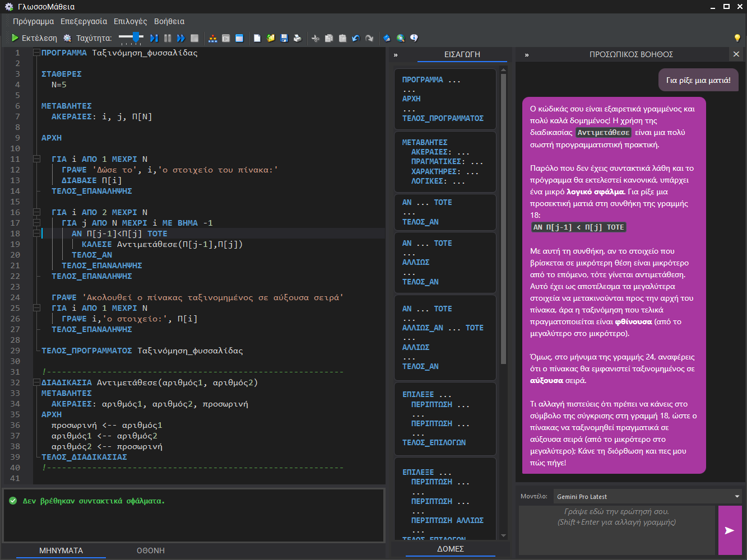Adjust the Ταχύτητα speed slider
Viewport: 747px width, 560px height.
point(131,38)
